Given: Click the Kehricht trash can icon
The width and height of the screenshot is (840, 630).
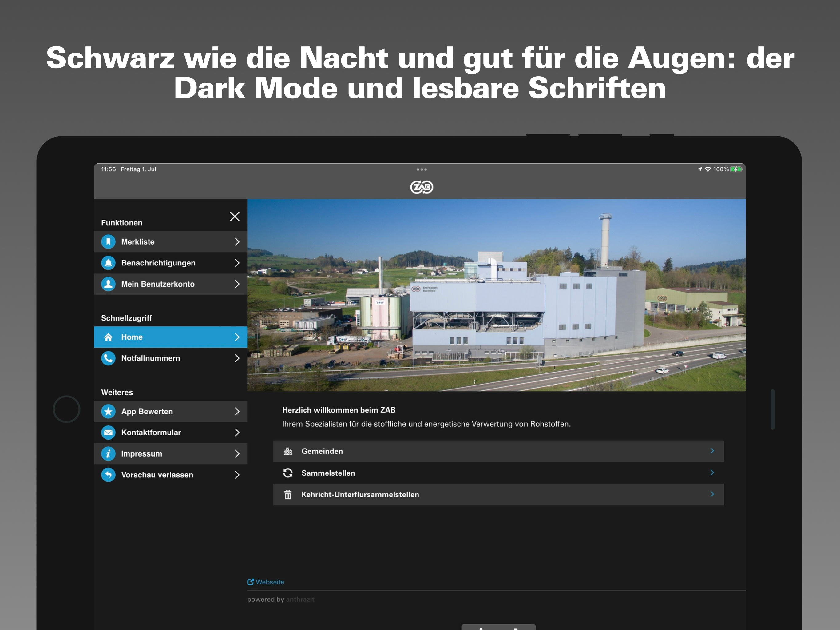Looking at the screenshot, I should [288, 494].
